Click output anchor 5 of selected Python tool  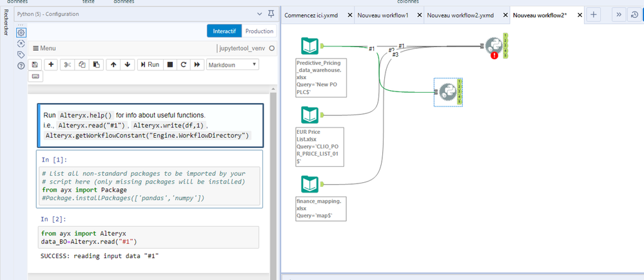click(x=460, y=101)
